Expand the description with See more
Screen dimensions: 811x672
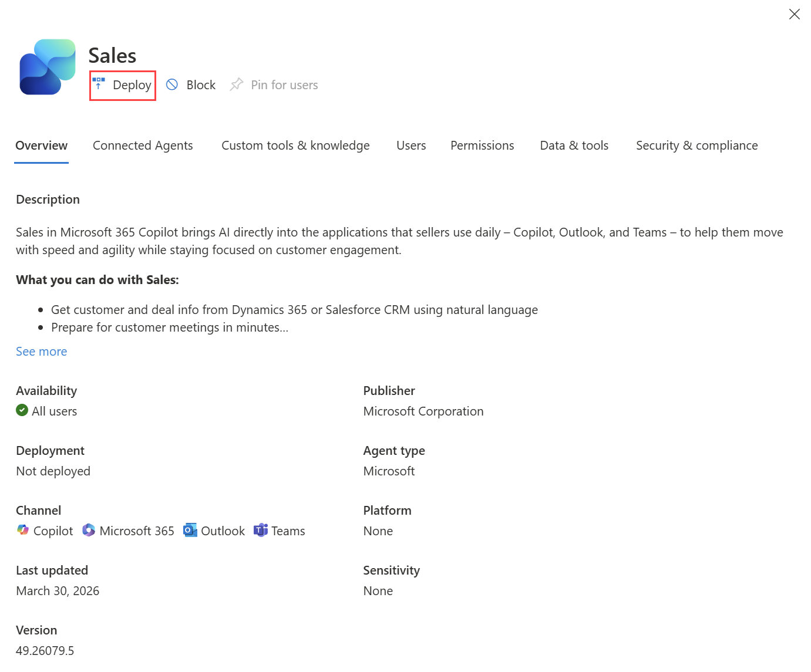(41, 351)
